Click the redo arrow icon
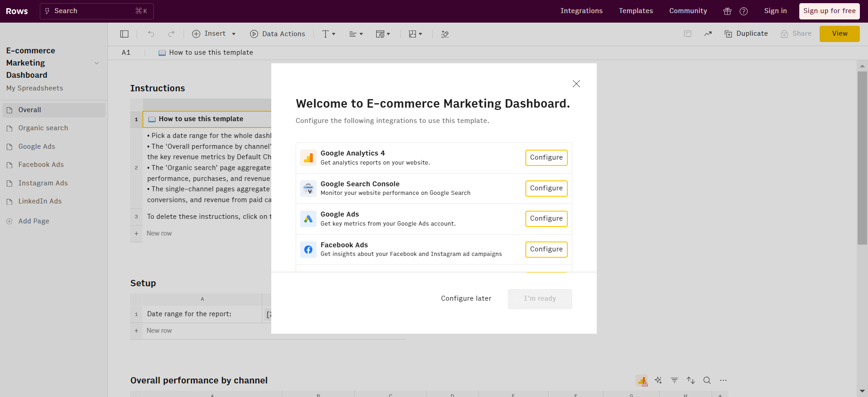Screen dimensions: 868x397 pos(171,34)
